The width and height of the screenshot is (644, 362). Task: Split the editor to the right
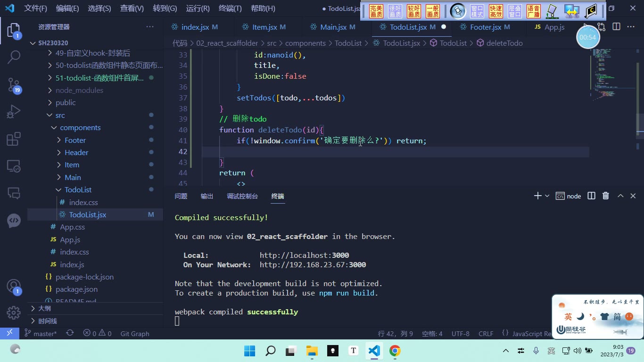(616, 27)
